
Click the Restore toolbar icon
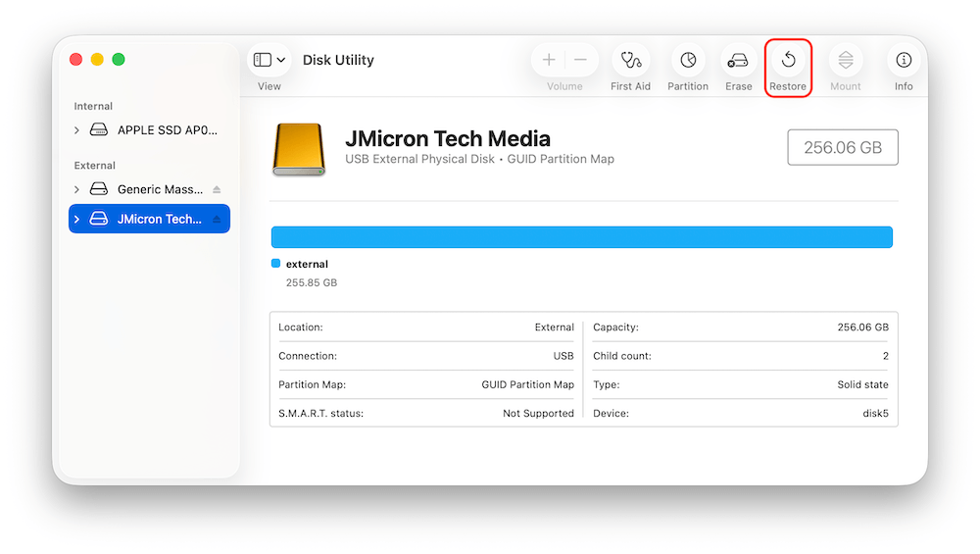click(788, 61)
